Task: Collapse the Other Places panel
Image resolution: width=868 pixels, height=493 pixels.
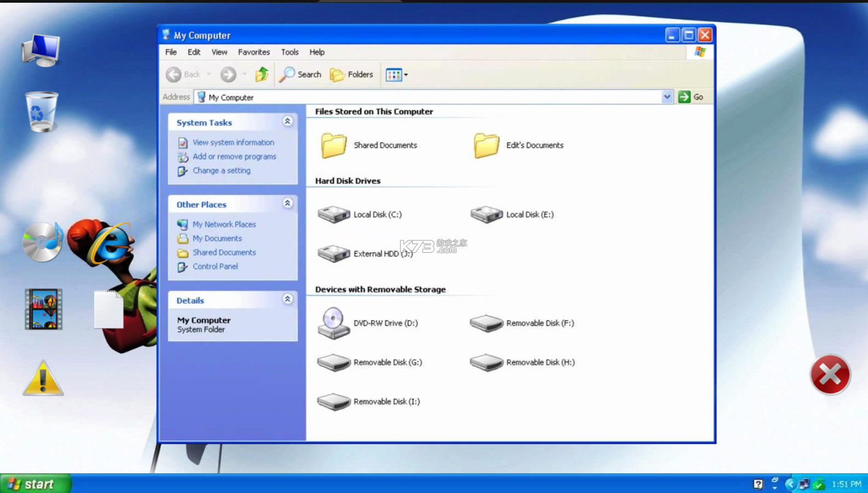Action: 287,204
